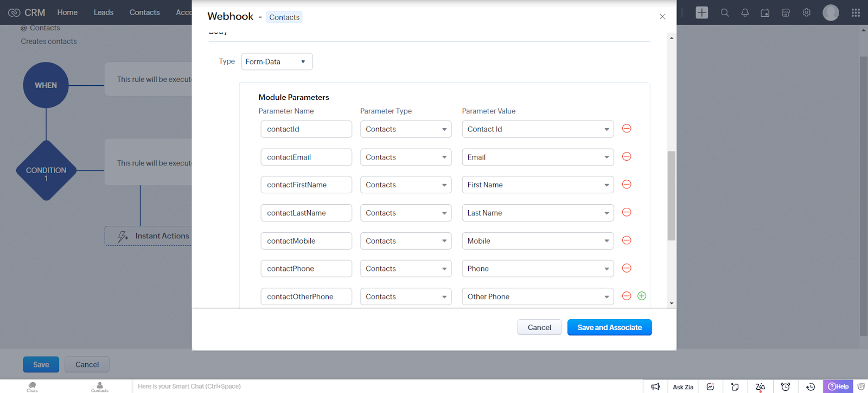Open Parameter Type dropdown for contactMobile
This screenshot has height=393, width=868.
pyautogui.click(x=406, y=241)
